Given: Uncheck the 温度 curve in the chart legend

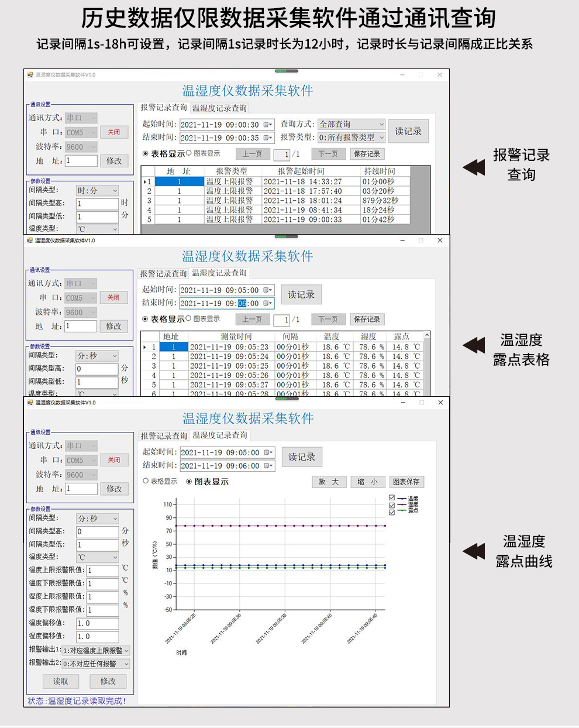Looking at the screenshot, I should coord(392,497).
